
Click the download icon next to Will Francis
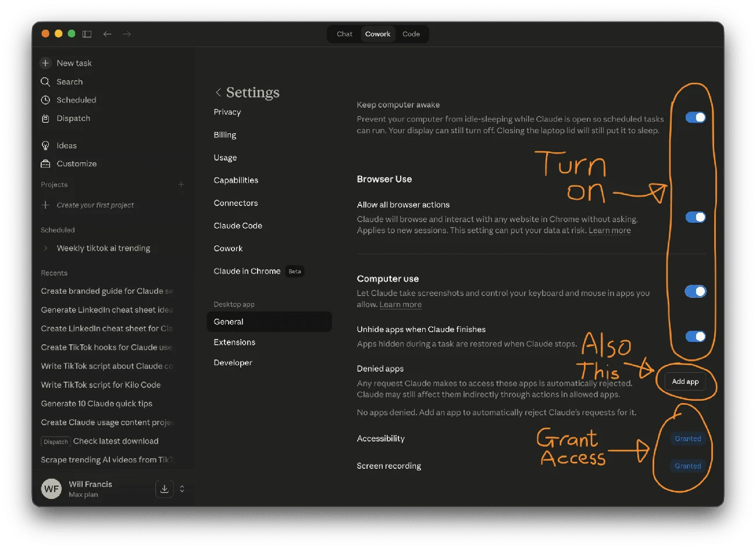165,489
